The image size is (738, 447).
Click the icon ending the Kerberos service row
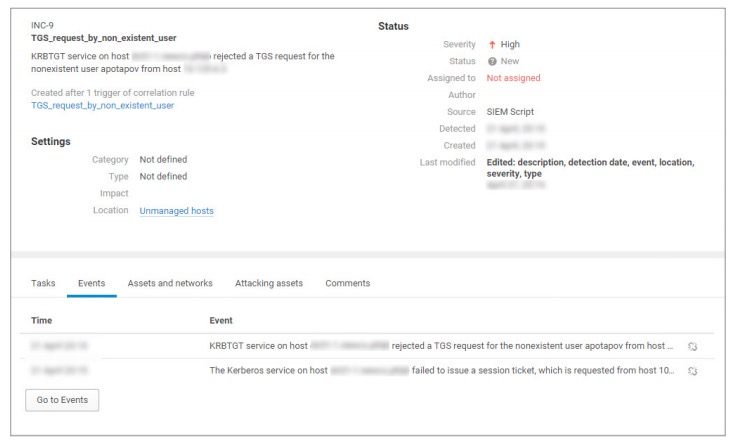[691, 371]
